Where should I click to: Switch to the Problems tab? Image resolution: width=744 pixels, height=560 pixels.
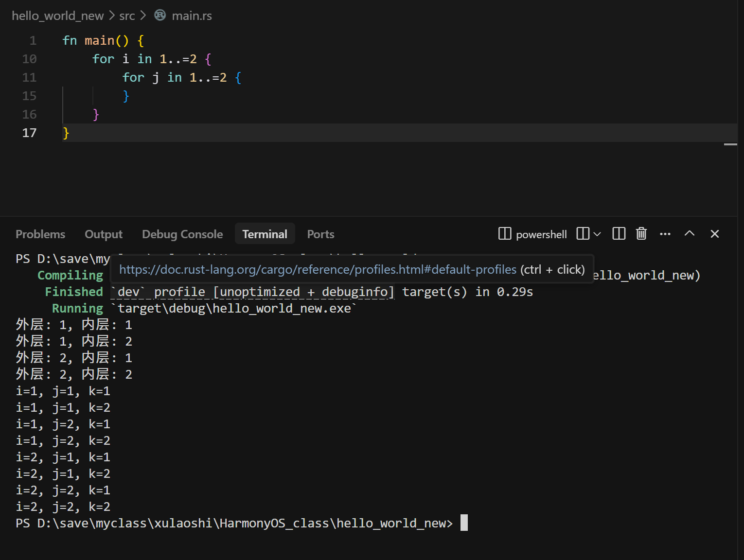(40, 234)
